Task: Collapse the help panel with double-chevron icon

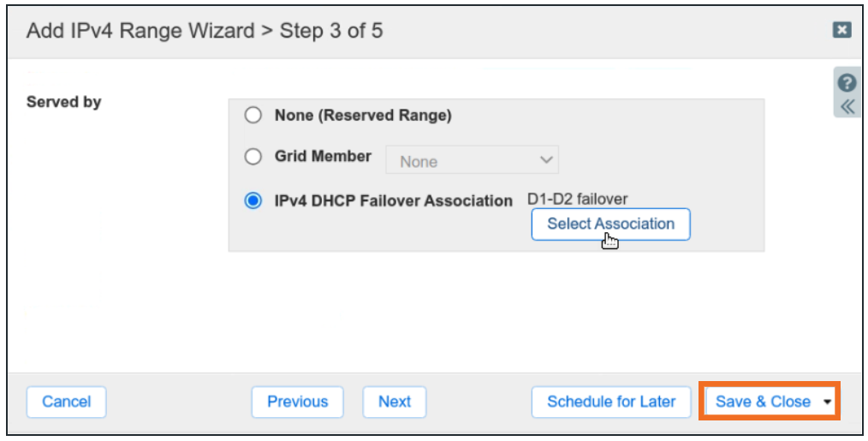Action: point(847,106)
